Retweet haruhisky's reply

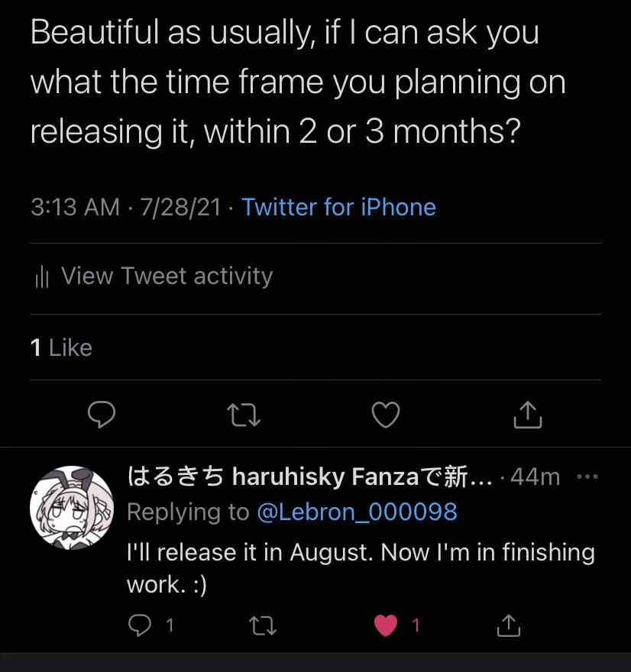click(264, 626)
